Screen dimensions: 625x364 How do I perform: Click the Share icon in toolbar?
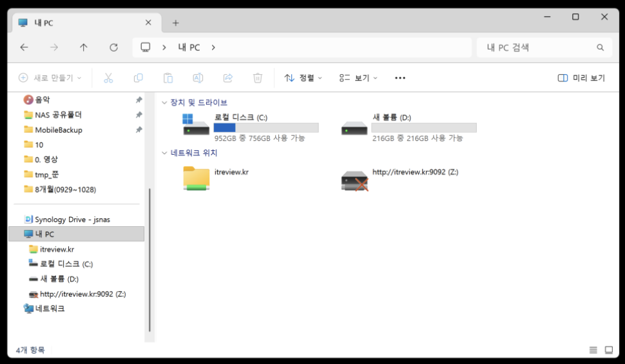click(227, 78)
